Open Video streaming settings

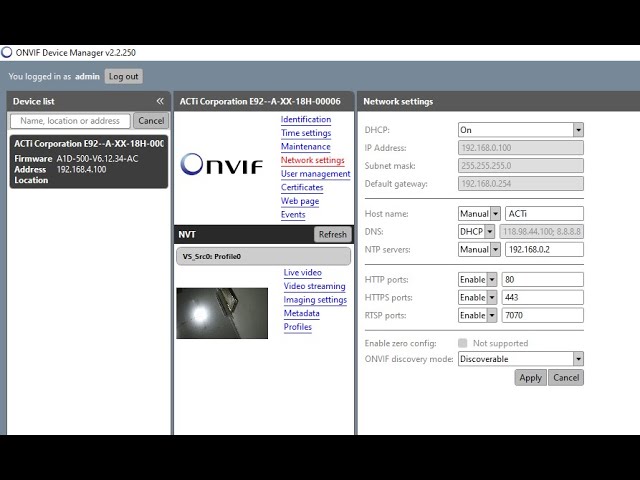(x=314, y=286)
